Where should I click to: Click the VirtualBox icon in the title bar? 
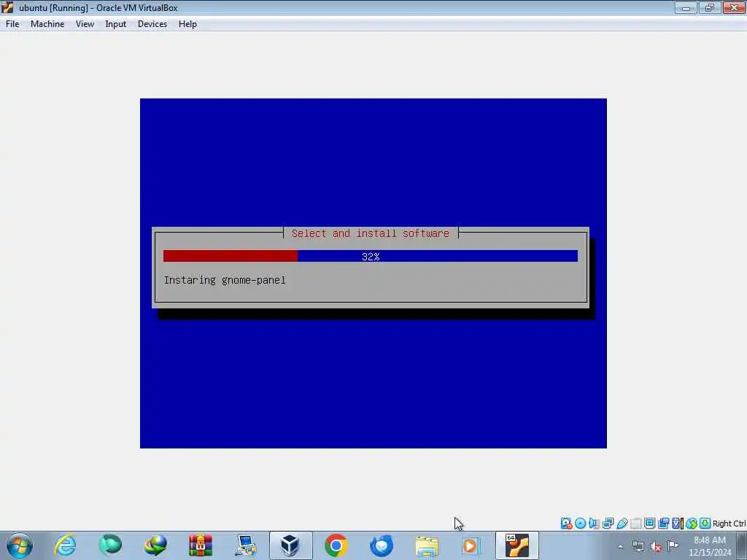[x=7, y=7]
